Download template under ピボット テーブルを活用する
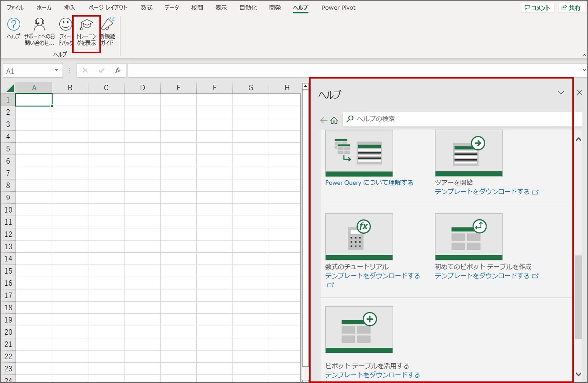 [372, 375]
